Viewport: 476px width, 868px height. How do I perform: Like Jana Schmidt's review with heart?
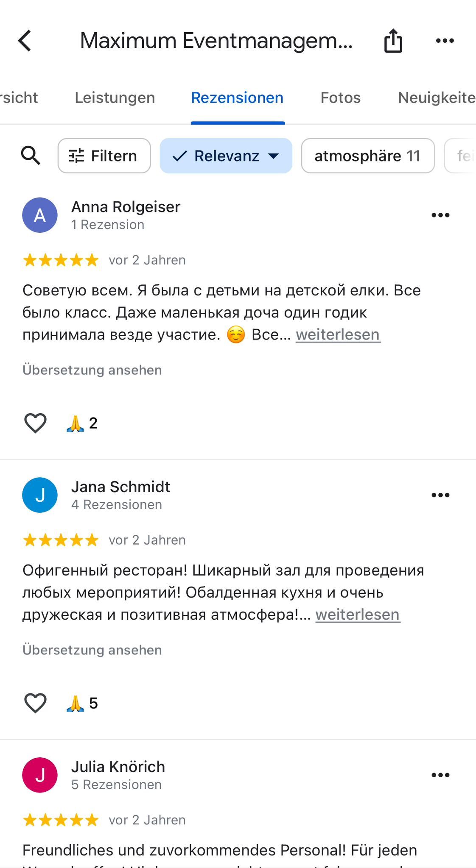(x=35, y=703)
